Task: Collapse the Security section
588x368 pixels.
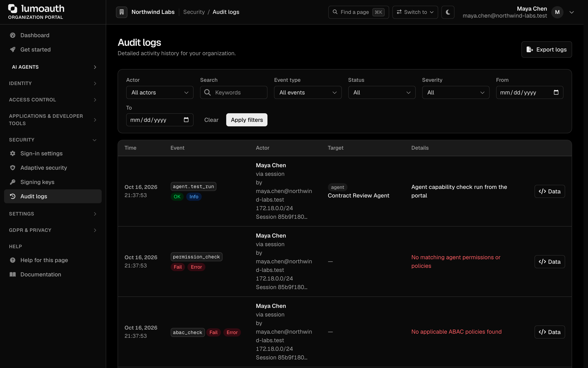Action: pyautogui.click(x=53, y=140)
